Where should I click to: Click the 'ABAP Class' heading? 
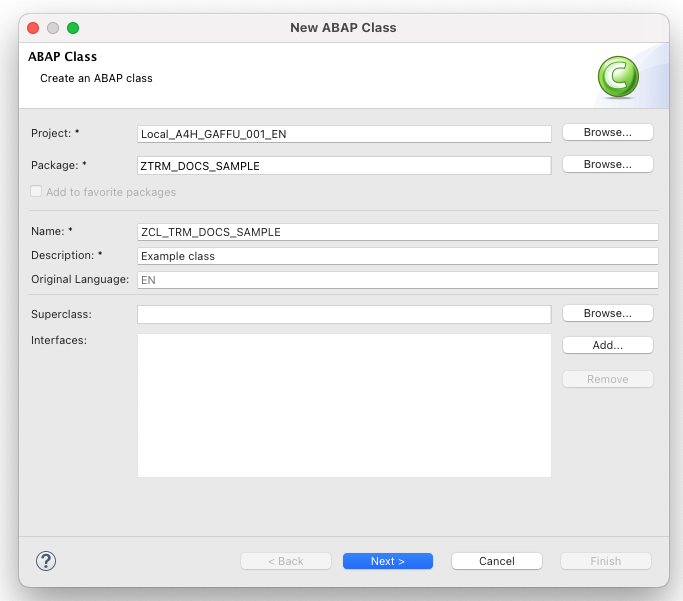[x=62, y=57]
